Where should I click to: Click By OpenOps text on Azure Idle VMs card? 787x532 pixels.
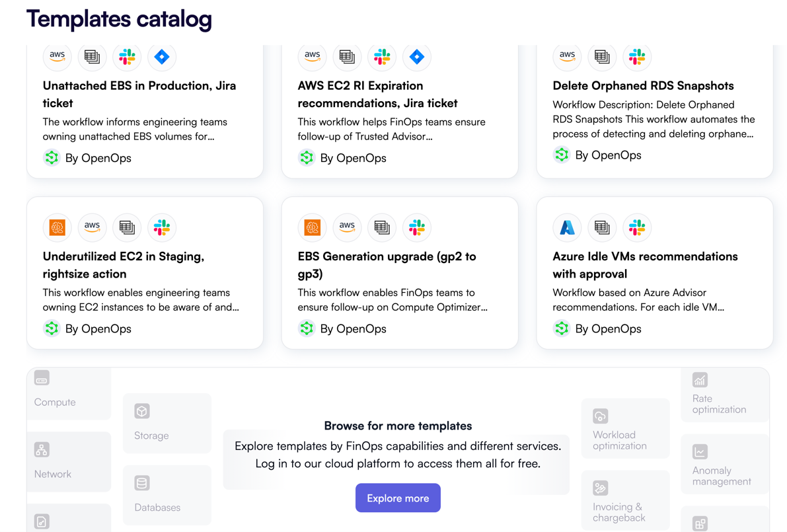(x=609, y=328)
